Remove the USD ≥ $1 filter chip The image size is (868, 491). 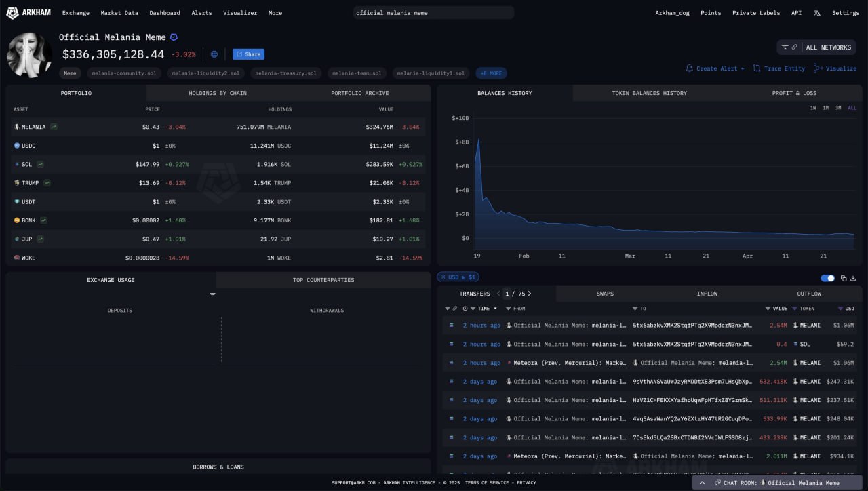point(443,277)
